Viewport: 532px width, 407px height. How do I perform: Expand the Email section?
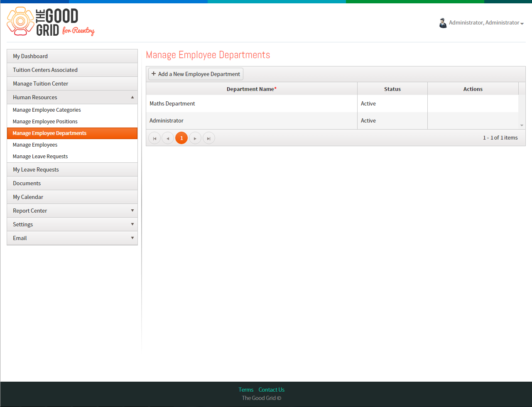72,238
